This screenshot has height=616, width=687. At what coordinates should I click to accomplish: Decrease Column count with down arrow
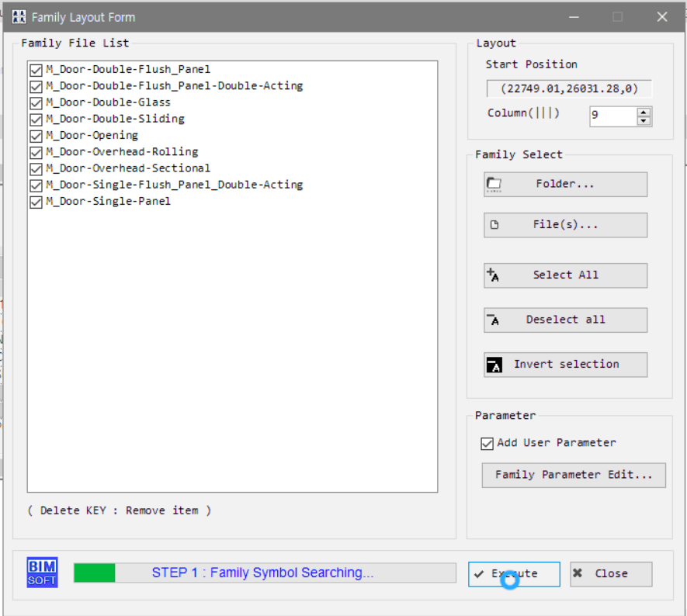pos(644,121)
